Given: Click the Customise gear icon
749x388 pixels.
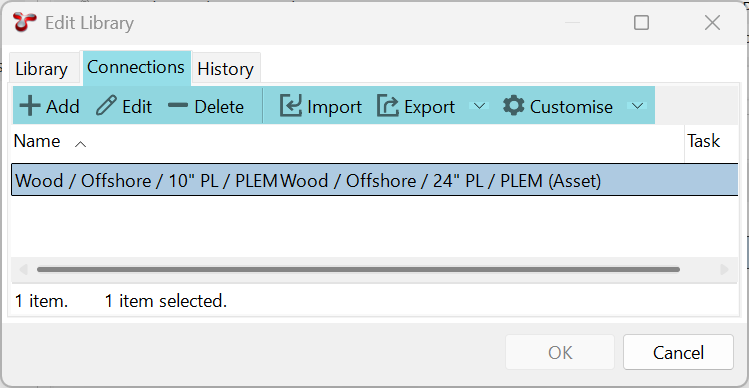Looking at the screenshot, I should click(x=514, y=106).
